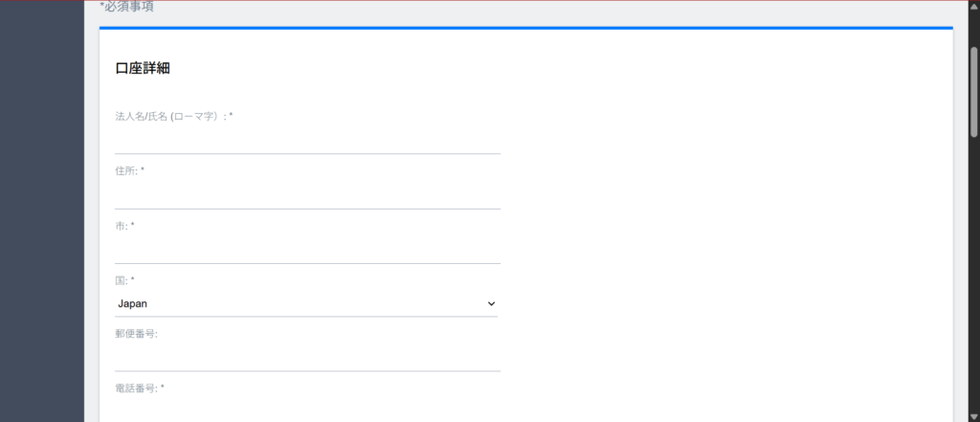
Task: Click the 市 label text
Action: pos(124,225)
